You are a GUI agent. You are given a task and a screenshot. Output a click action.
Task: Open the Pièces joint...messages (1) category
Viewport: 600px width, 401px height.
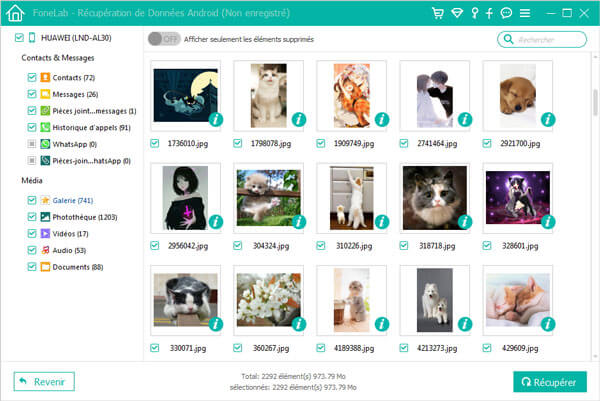point(94,111)
